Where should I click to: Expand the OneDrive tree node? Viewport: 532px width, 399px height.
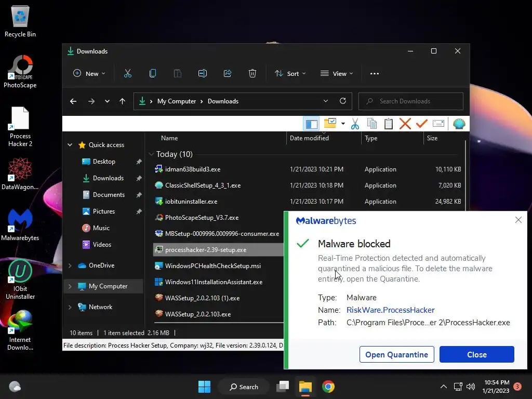click(x=70, y=265)
